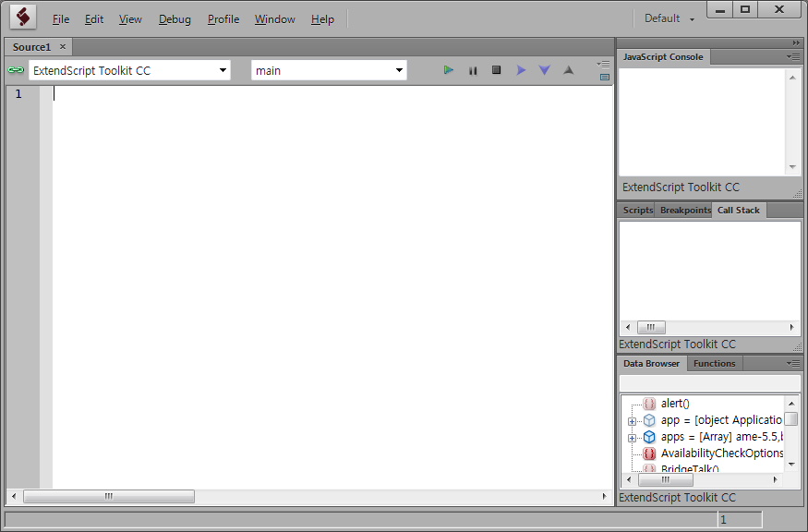Stop script execution
The width and height of the screenshot is (808, 532).
pyautogui.click(x=496, y=69)
